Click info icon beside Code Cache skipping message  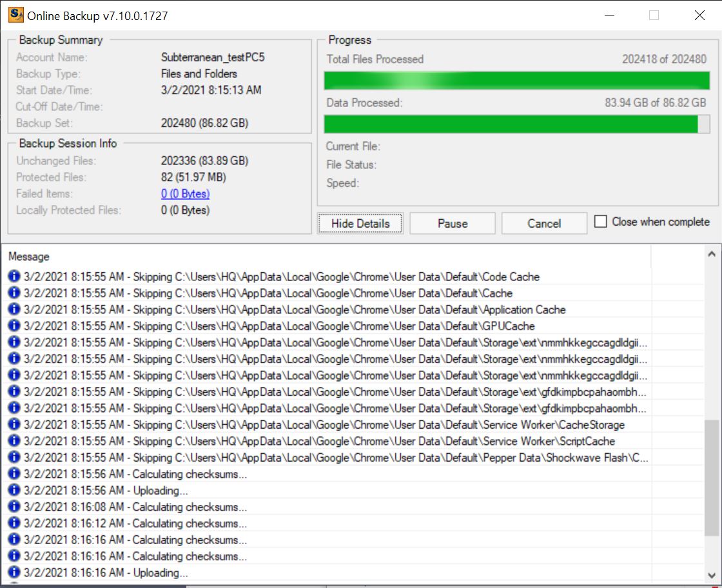[15, 277]
